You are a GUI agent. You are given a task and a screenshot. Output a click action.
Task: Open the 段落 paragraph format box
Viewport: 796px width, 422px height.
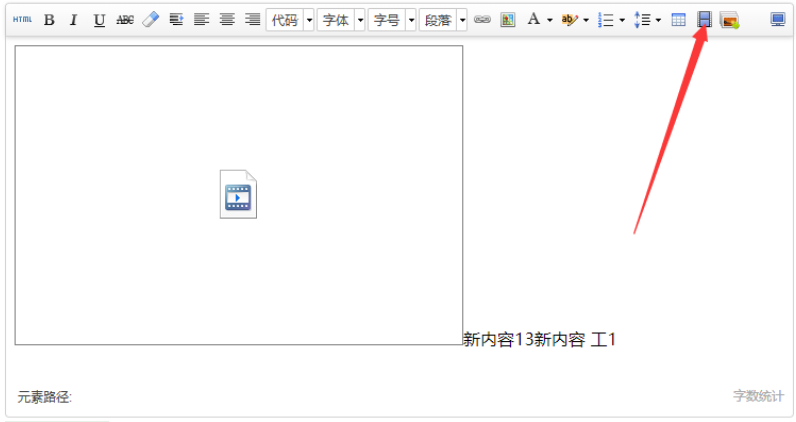[x=438, y=20]
